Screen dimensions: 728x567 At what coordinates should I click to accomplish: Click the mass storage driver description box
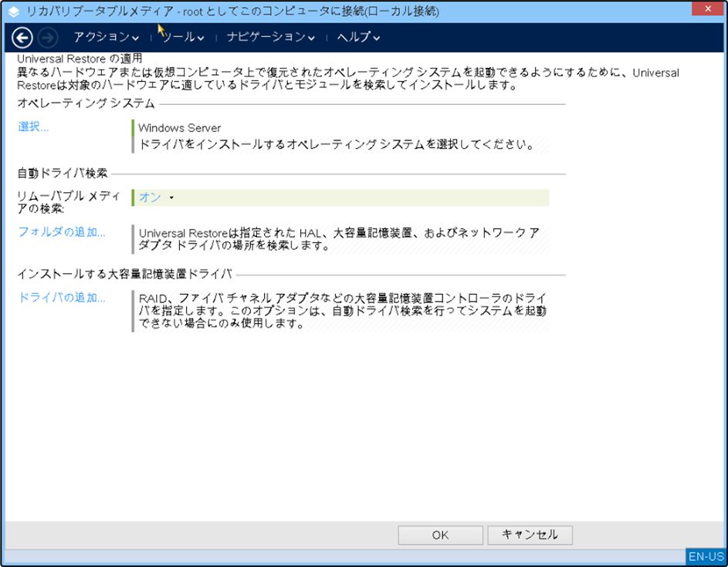pyautogui.click(x=340, y=311)
